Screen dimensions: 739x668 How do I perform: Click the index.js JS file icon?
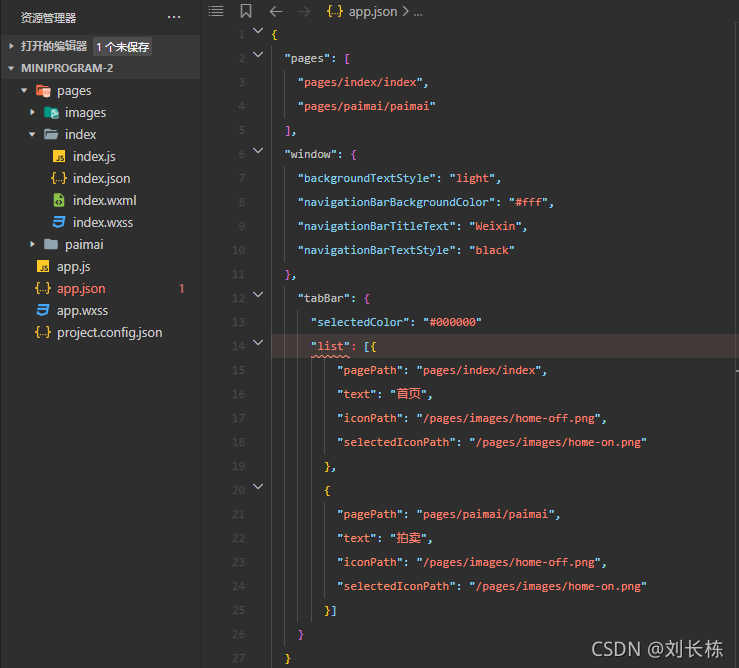(x=59, y=157)
